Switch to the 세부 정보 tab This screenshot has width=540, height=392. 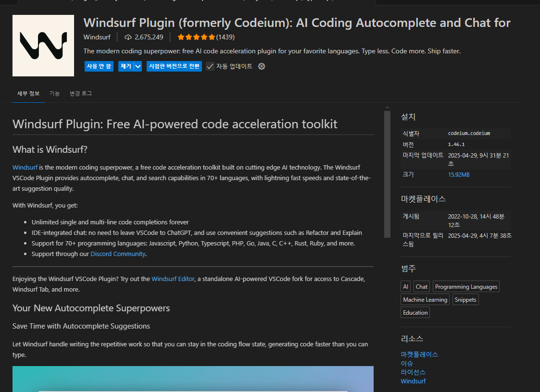point(28,94)
